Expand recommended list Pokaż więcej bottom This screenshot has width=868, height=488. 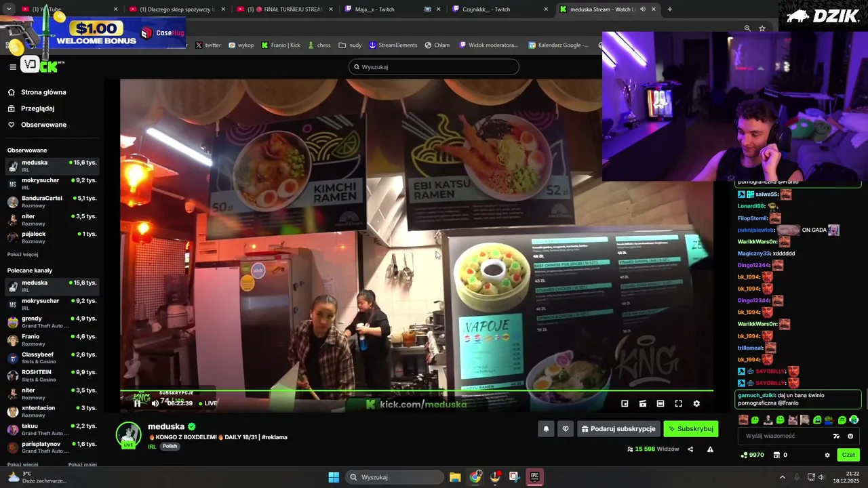point(22,465)
